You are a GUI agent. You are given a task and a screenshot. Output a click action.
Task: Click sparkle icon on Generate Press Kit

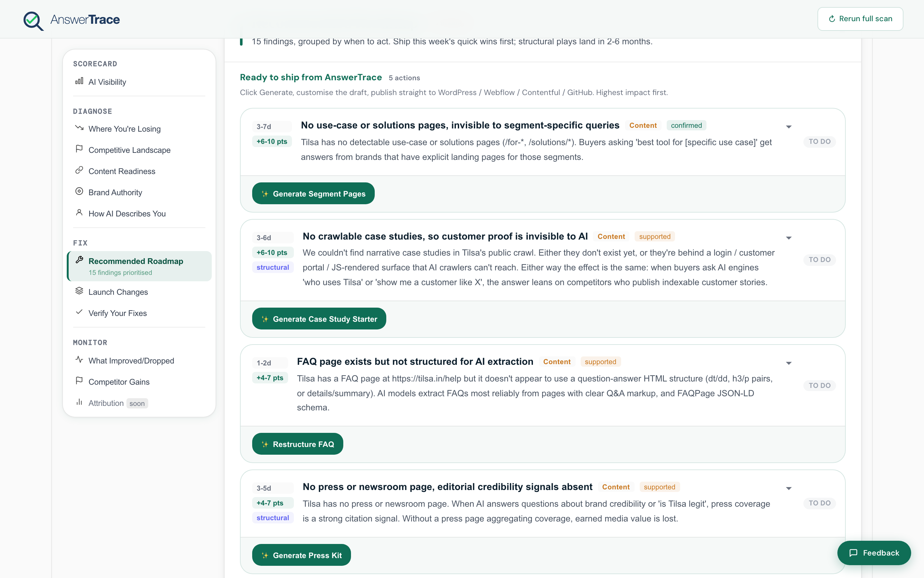click(265, 556)
